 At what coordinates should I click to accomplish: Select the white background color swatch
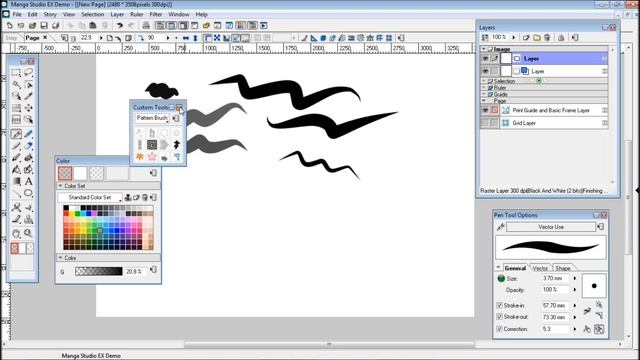point(80,173)
